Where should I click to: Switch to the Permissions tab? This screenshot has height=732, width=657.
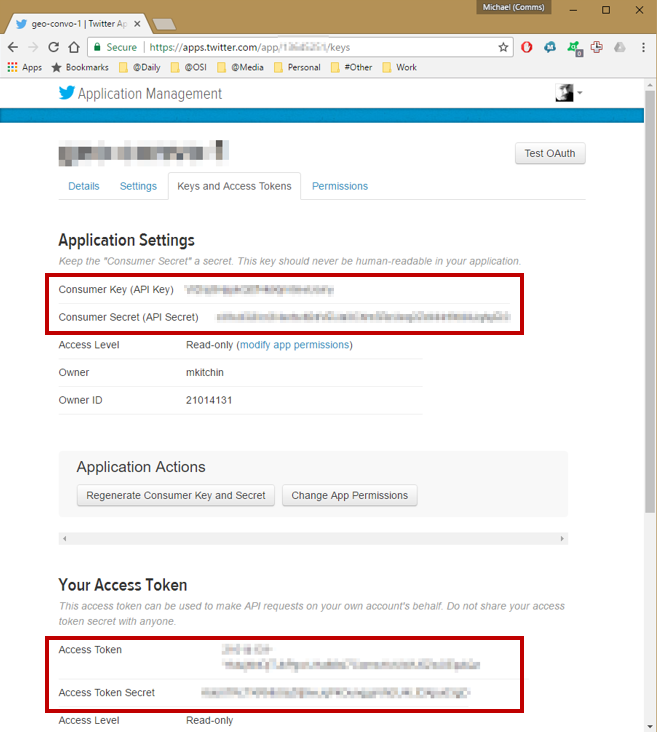pos(340,186)
